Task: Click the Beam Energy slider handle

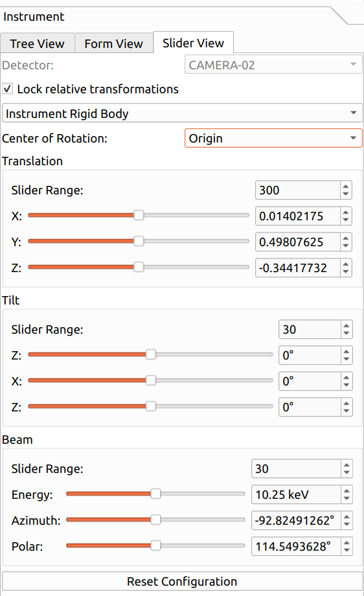Action: point(155,494)
